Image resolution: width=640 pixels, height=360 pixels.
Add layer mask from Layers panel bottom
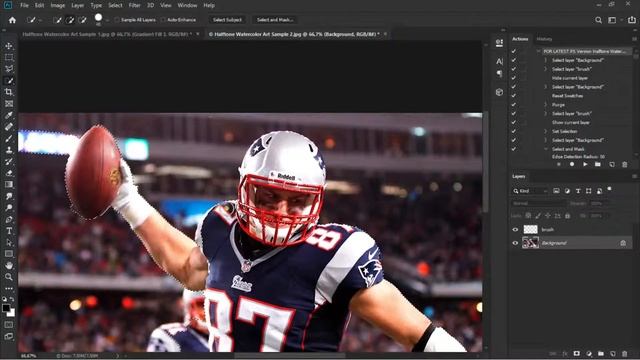tap(576, 353)
